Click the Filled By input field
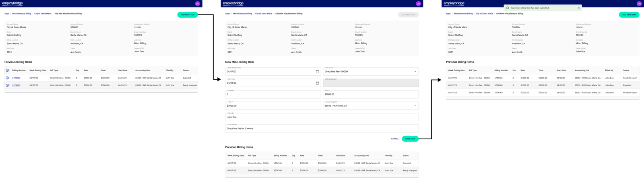The width and height of the screenshot is (644, 182). point(321,117)
